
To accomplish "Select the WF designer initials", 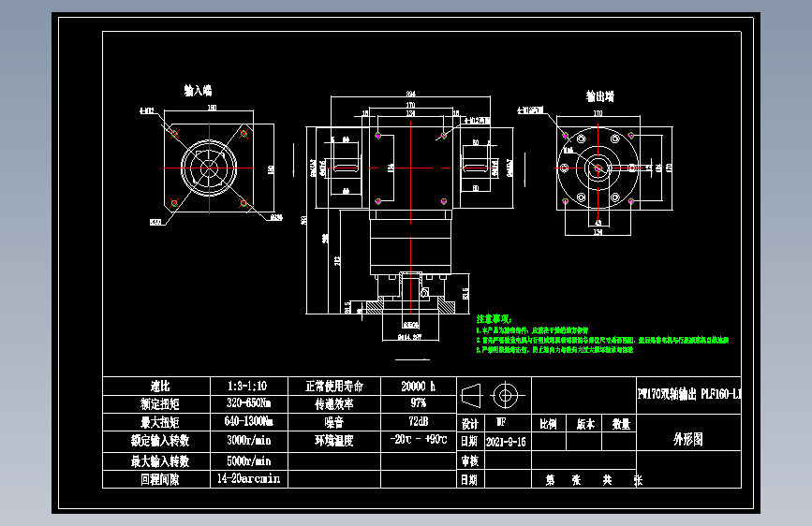I will 501,422.
